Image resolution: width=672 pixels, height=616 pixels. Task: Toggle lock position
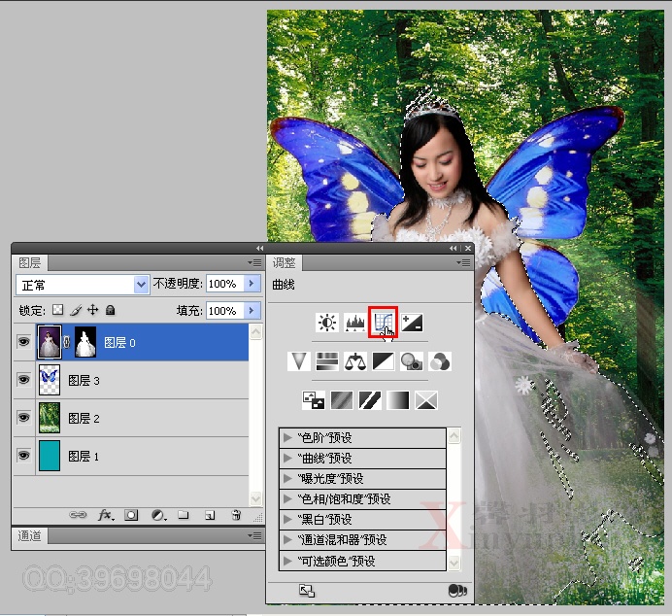click(x=92, y=310)
